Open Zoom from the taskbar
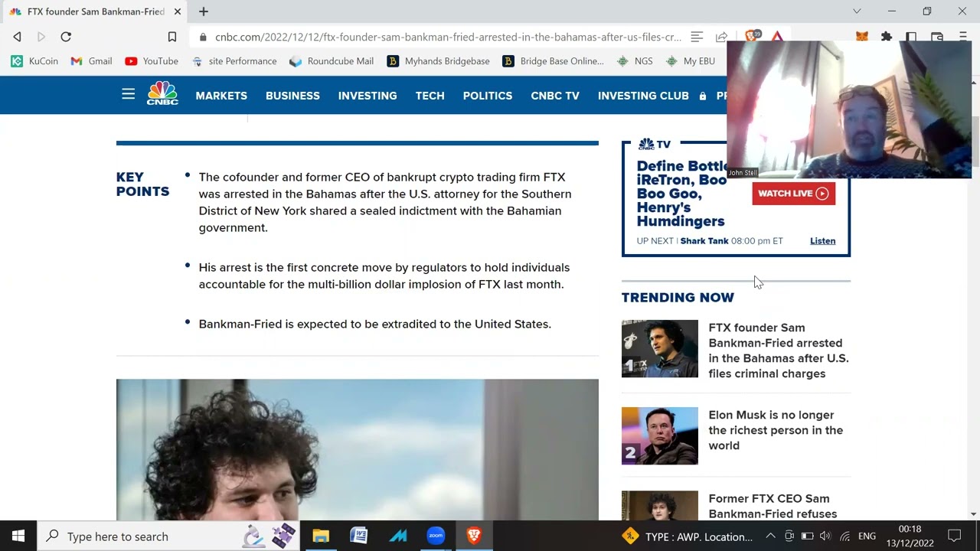Viewport: 980px width, 551px height. point(436,536)
